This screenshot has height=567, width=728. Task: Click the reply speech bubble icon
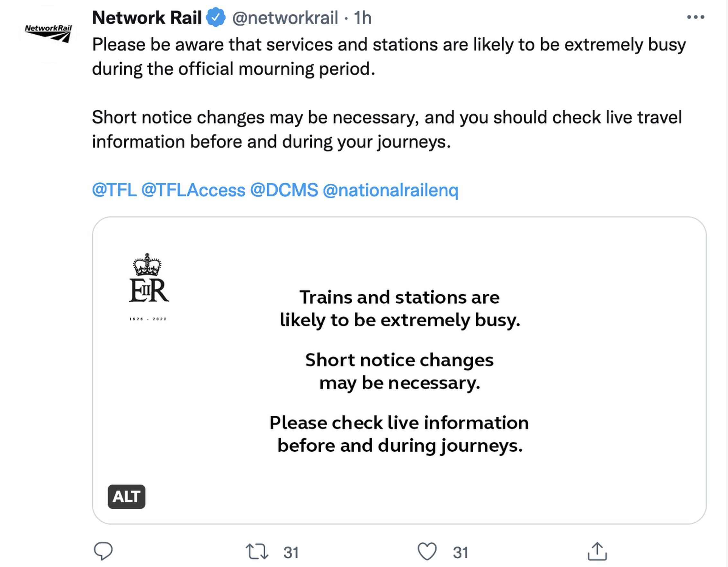point(103,551)
